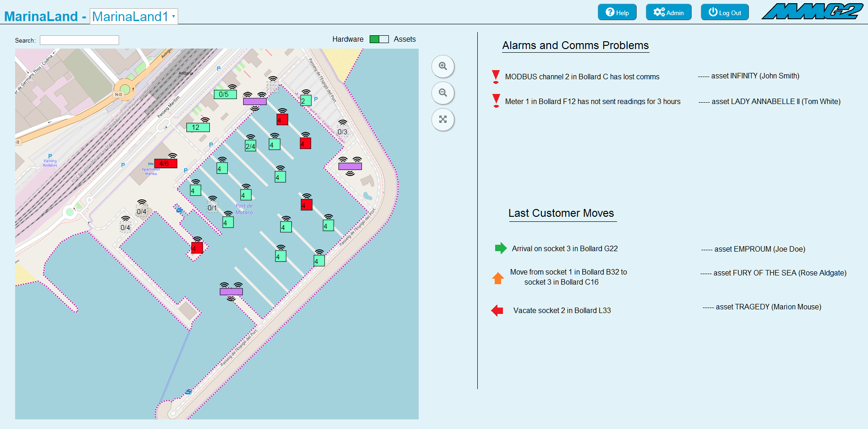
Task: Click the purple hardware bar near the hotel
Action: 255,101
